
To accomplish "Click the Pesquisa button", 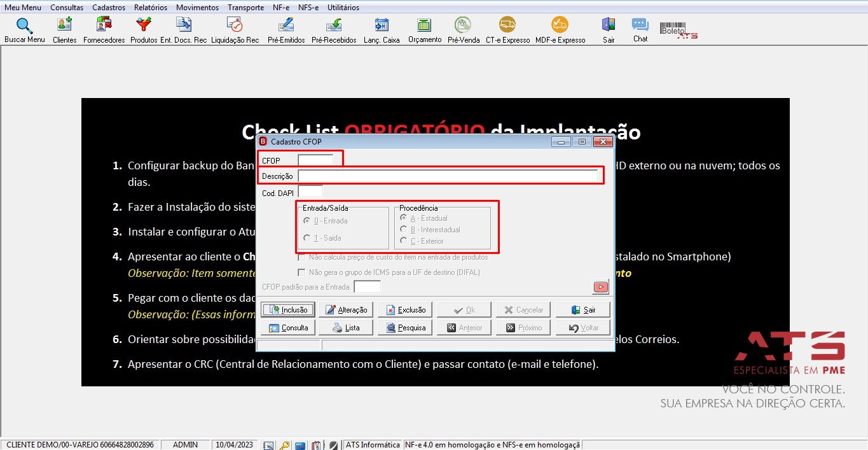I will coord(405,328).
